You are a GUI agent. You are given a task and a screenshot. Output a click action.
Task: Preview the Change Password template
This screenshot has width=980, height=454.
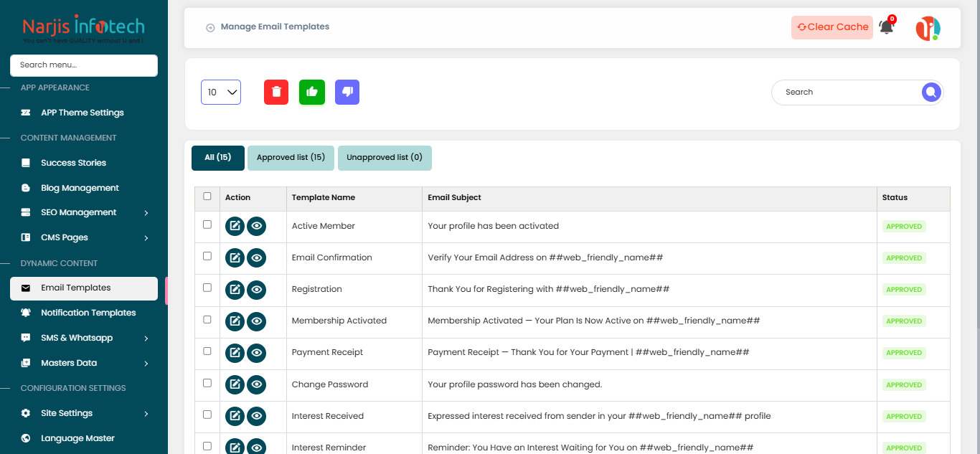[257, 384]
